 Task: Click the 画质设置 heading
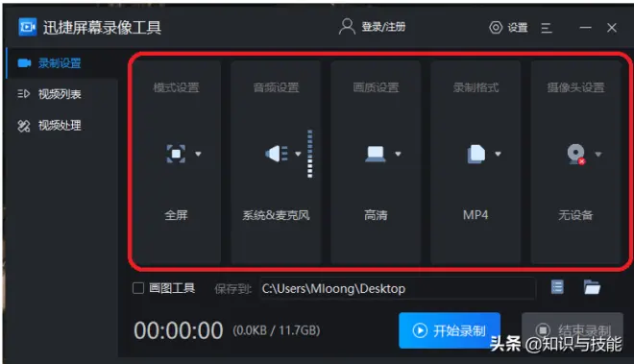pyautogui.click(x=376, y=87)
